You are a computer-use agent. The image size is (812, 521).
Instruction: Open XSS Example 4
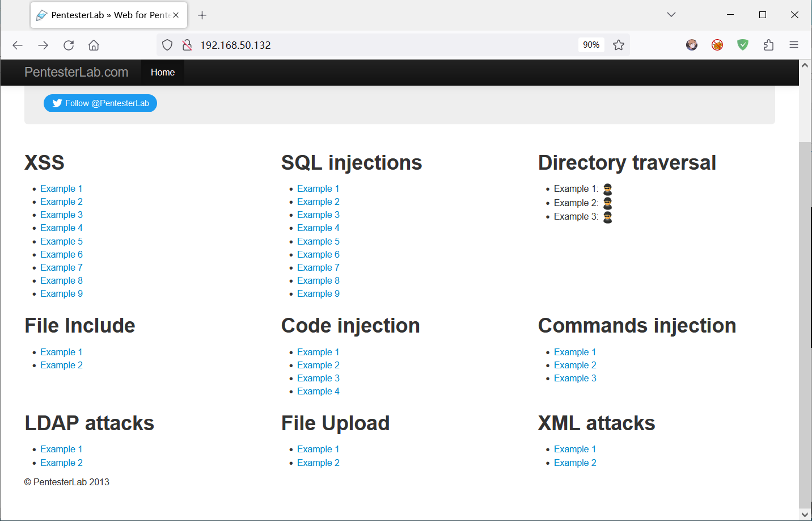coord(61,228)
